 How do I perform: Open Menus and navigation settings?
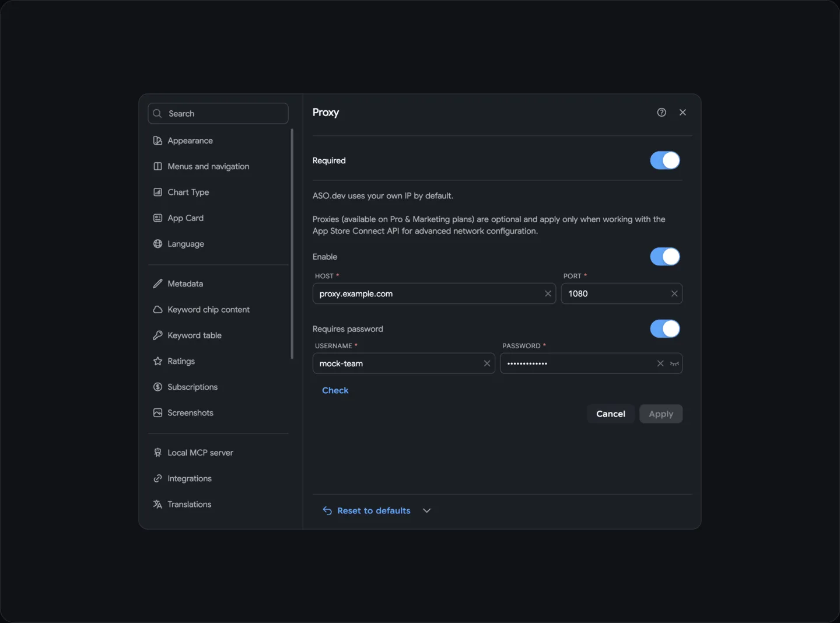(x=218, y=167)
